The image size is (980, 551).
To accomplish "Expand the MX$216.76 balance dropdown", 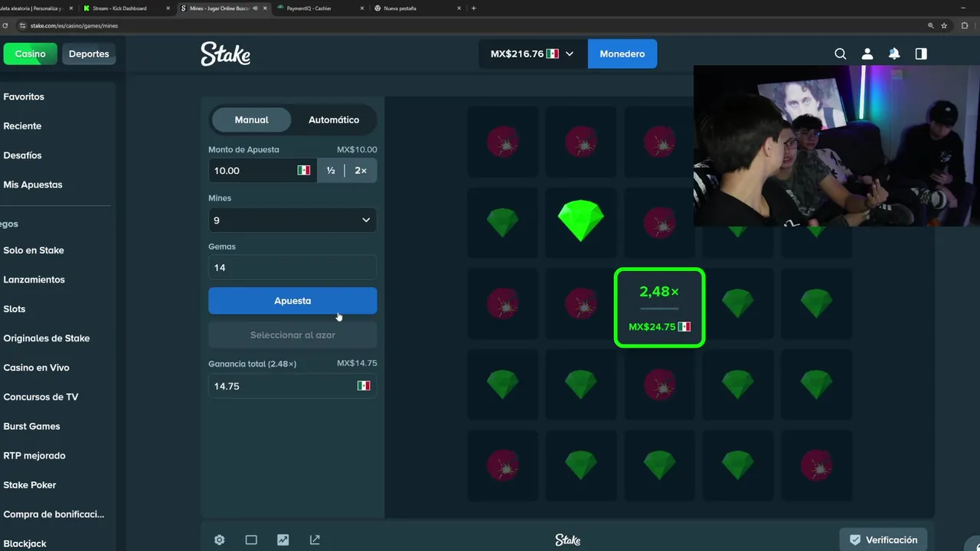I will [532, 54].
